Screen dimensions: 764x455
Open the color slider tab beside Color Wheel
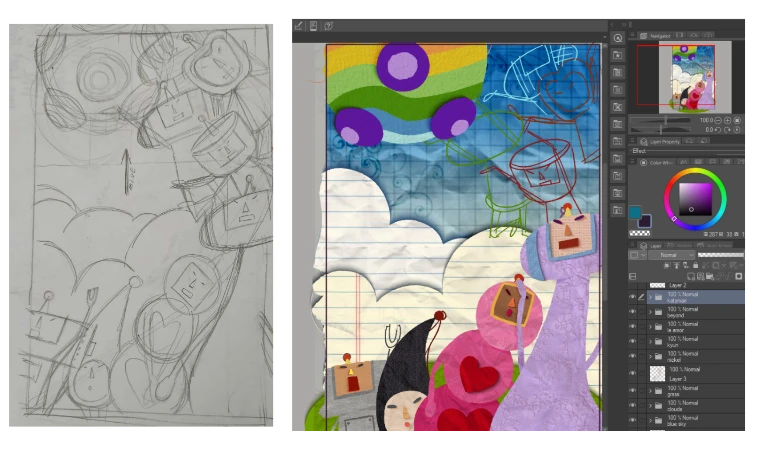click(x=684, y=162)
